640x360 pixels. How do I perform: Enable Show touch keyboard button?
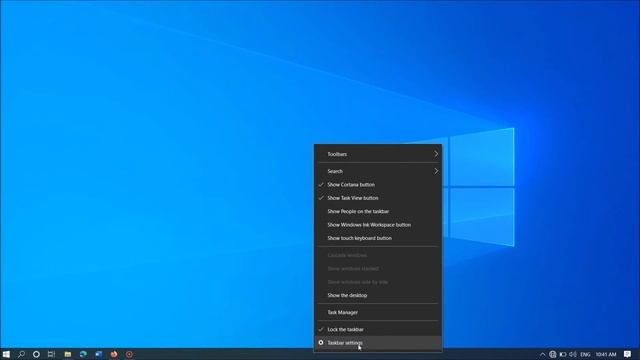click(x=378, y=238)
